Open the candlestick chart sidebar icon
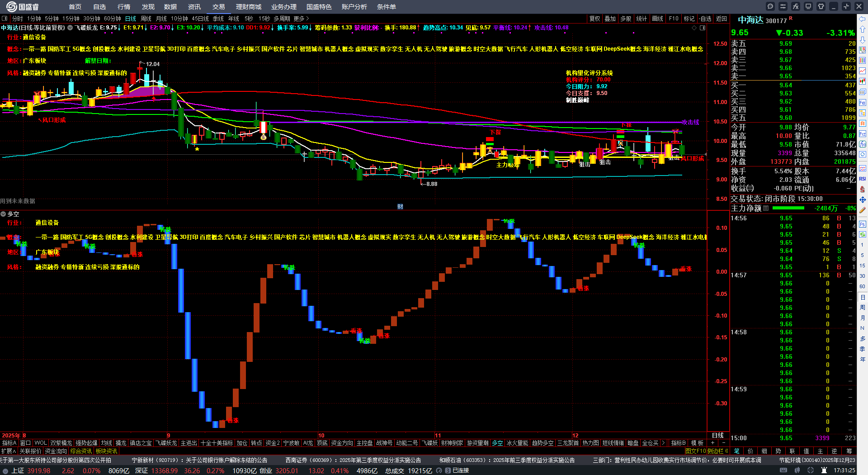This screenshot has height=475, width=868. (x=863, y=81)
